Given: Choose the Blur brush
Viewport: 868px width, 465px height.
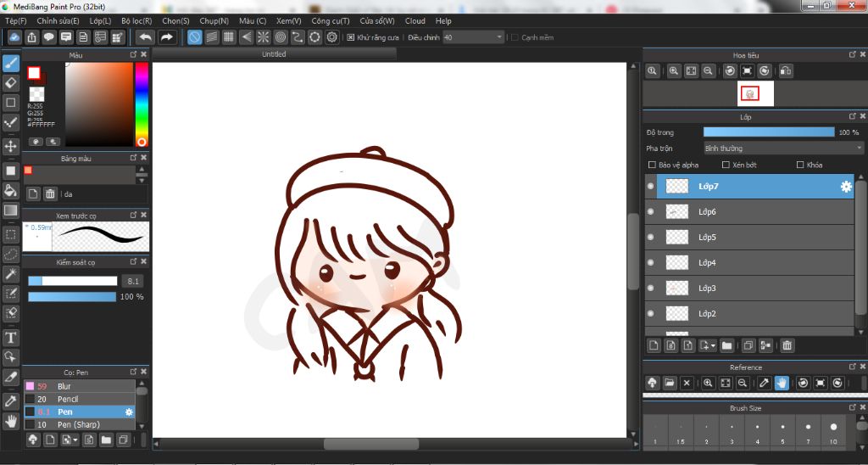Looking at the screenshot, I should coord(79,386).
